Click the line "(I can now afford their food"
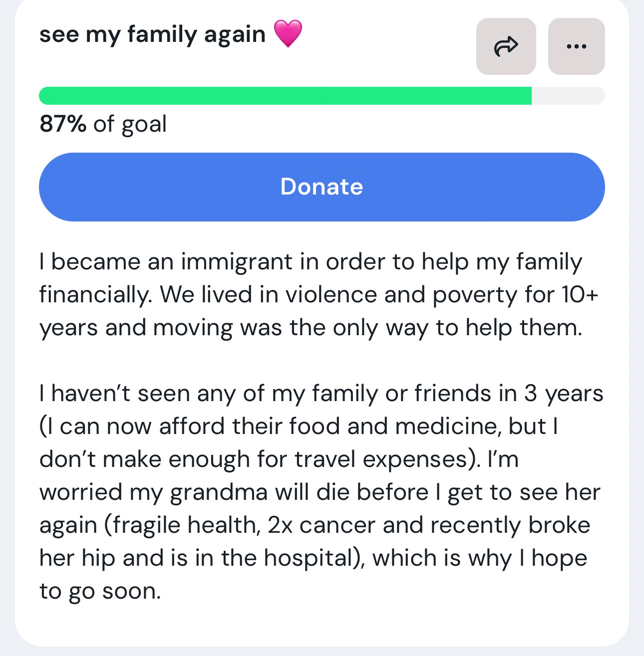 coord(299,427)
